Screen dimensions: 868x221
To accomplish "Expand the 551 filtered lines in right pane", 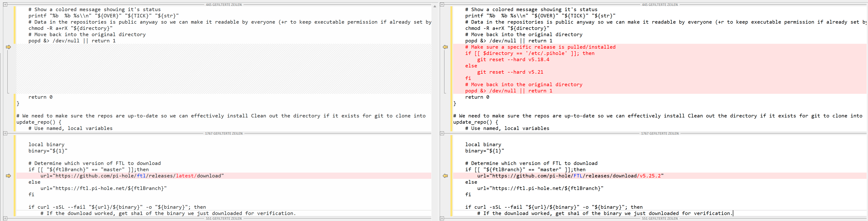I will pos(442,218).
